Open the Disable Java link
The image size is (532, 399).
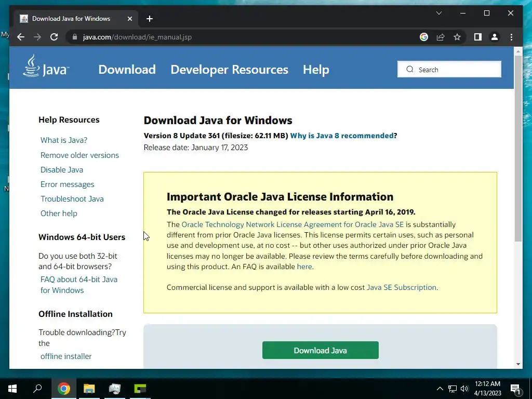point(62,170)
